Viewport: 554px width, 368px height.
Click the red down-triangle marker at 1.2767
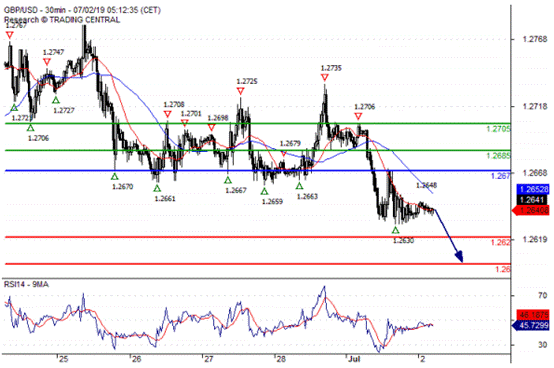click(10, 35)
